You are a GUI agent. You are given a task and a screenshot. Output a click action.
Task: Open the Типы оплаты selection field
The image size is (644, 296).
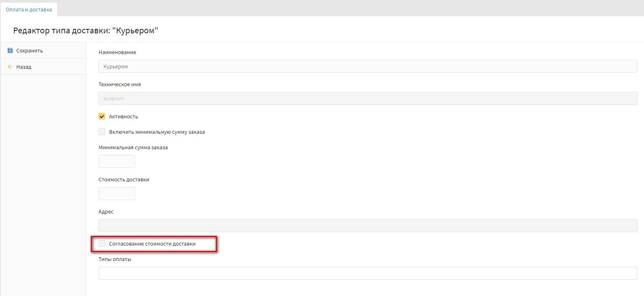click(368, 273)
